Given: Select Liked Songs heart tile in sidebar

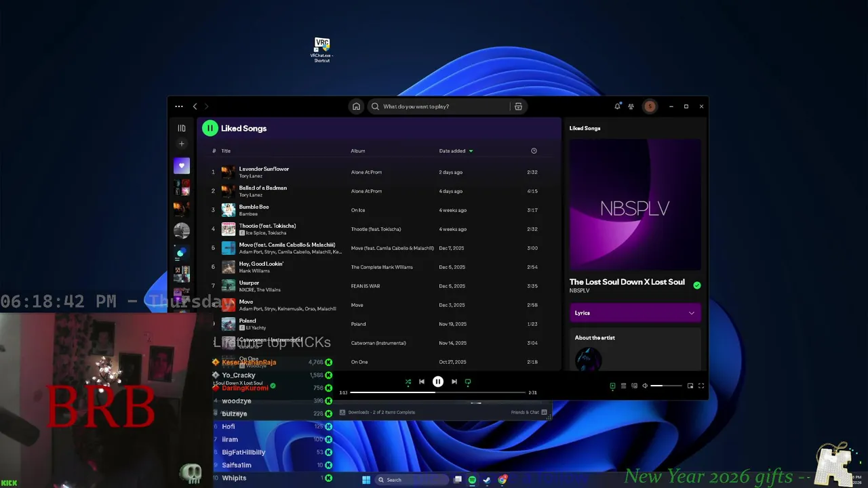Looking at the screenshot, I should [181, 166].
